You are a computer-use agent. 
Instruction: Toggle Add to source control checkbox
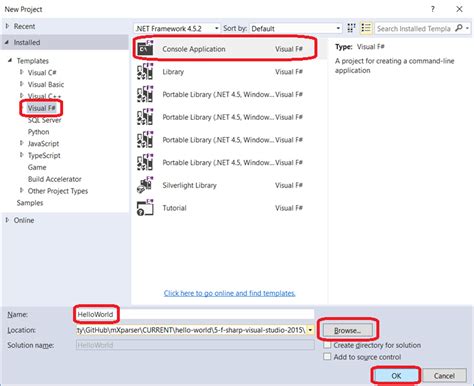coord(327,357)
